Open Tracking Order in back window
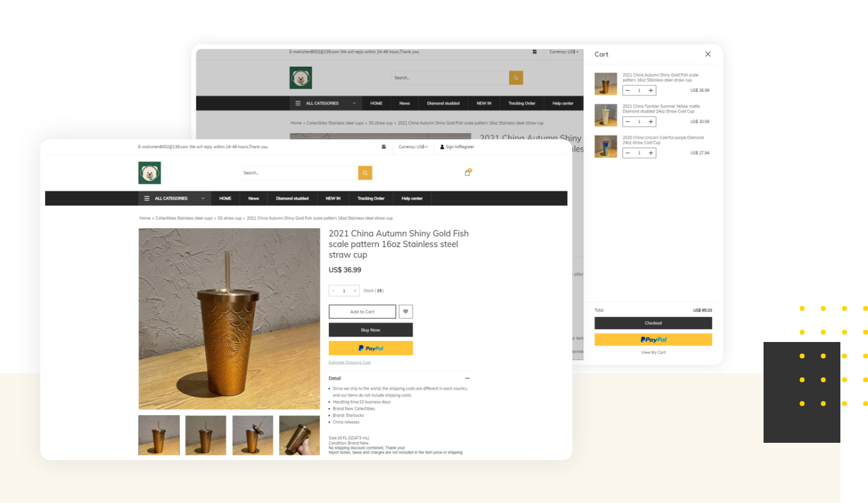Viewport: 868px width, 504px height. pos(522,103)
